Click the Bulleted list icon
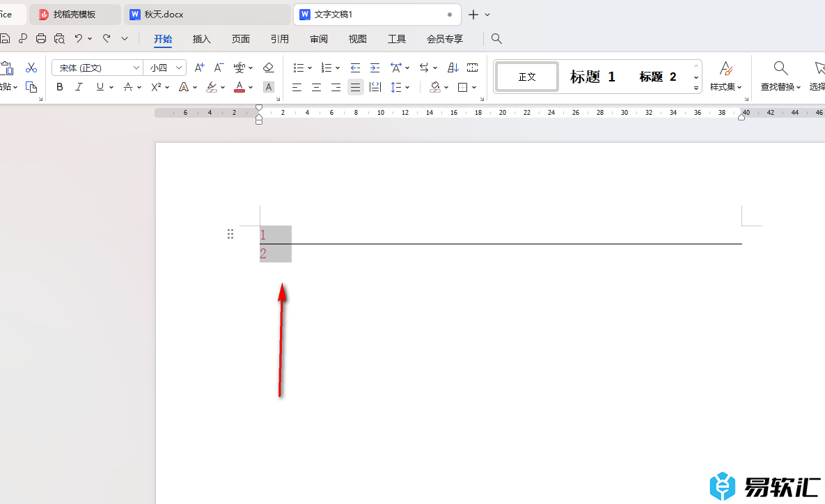The width and height of the screenshot is (825, 504). (299, 68)
